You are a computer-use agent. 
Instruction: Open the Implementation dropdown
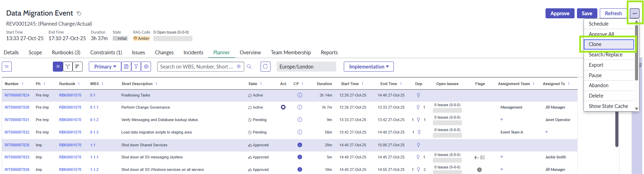tap(369, 66)
